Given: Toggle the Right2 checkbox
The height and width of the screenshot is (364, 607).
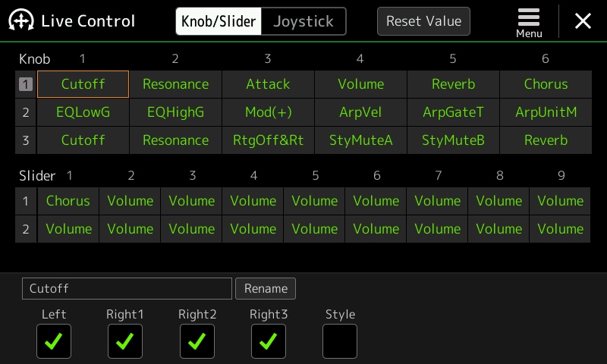Looking at the screenshot, I should (197, 341).
